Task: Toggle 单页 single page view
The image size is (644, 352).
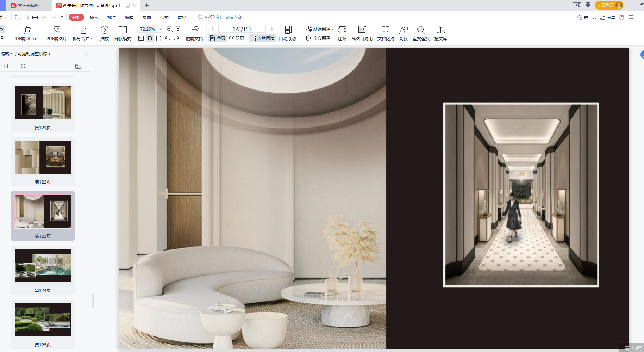Action: pos(218,38)
